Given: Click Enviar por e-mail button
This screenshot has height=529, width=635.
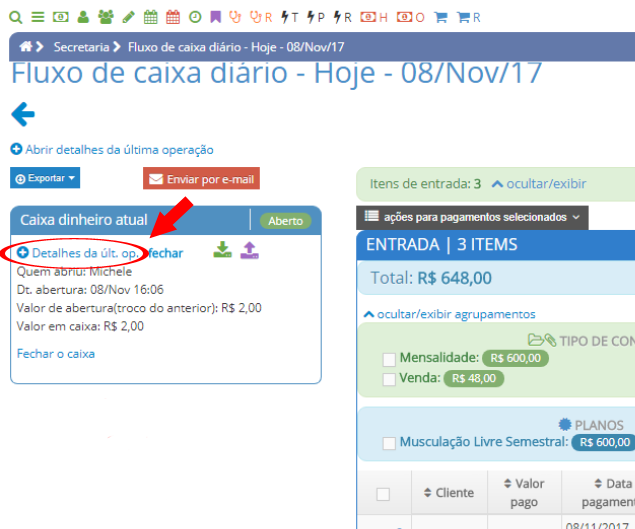Looking at the screenshot, I should pyautogui.click(x=201, y=179).
